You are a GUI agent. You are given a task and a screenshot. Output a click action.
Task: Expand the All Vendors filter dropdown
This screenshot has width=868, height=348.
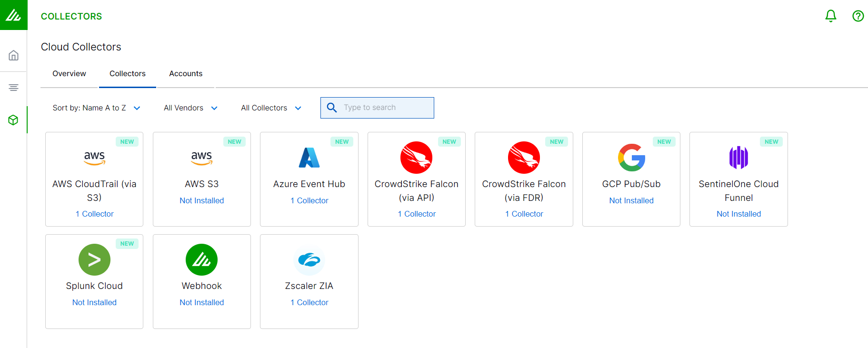(190, 108)
